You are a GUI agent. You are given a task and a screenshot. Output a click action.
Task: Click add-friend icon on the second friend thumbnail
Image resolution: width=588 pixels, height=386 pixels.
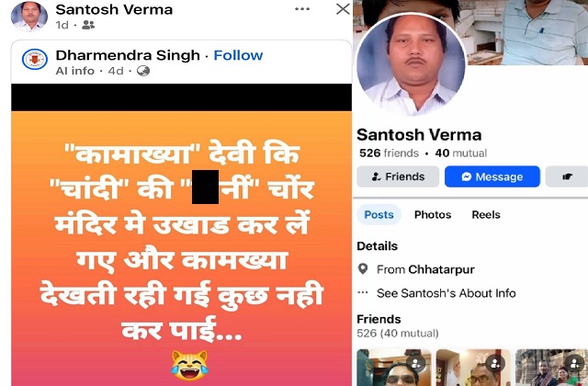(x=495, y=363)
